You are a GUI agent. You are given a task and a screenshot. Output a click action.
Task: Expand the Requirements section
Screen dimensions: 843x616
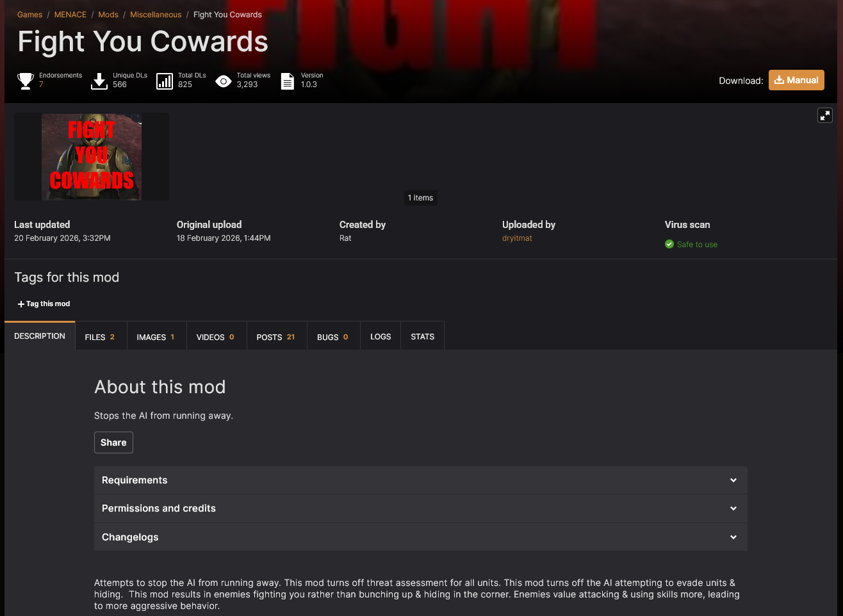[x=421, y=480]
